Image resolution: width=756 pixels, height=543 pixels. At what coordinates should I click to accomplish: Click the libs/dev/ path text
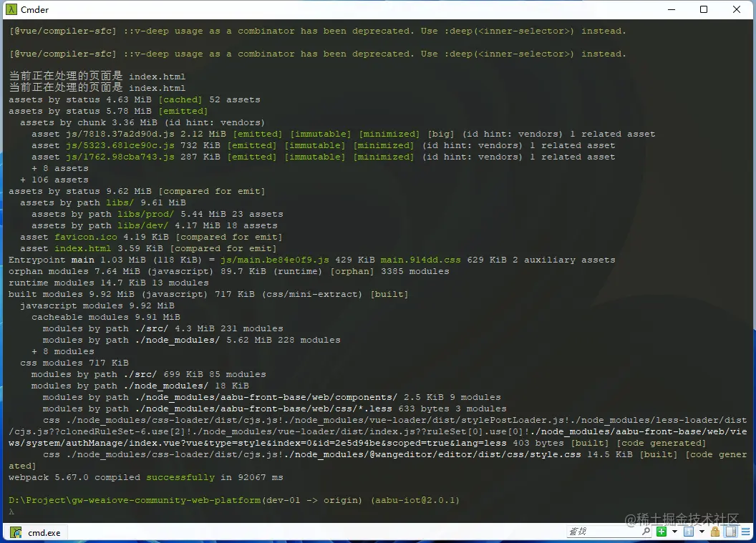coord(142,225)
